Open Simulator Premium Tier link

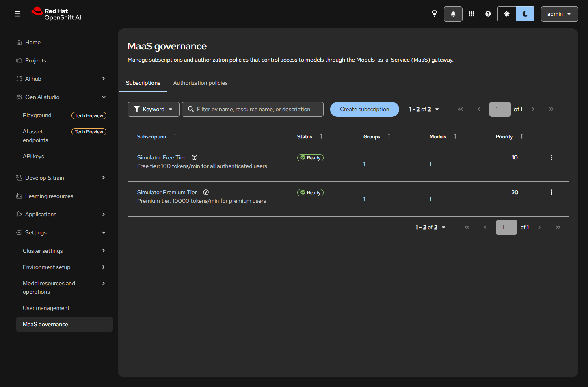(x=167, y=192)
